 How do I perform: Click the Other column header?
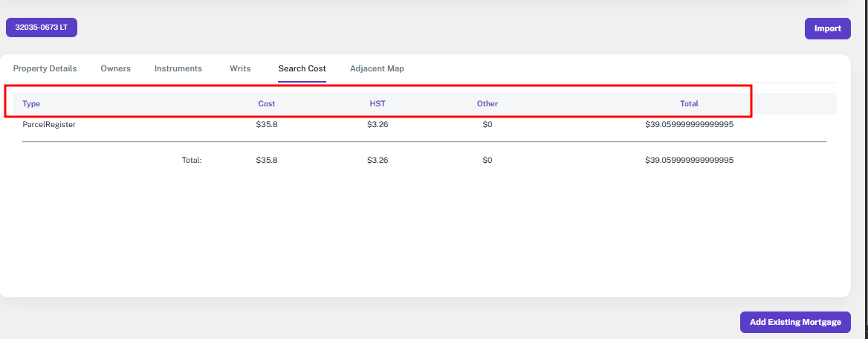pos(488,103)
